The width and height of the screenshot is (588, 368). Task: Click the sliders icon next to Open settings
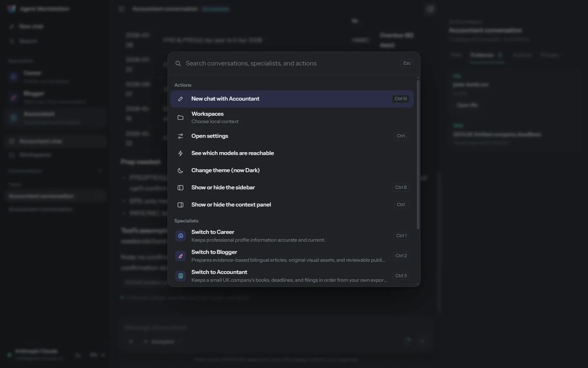(x=181, y=136)
